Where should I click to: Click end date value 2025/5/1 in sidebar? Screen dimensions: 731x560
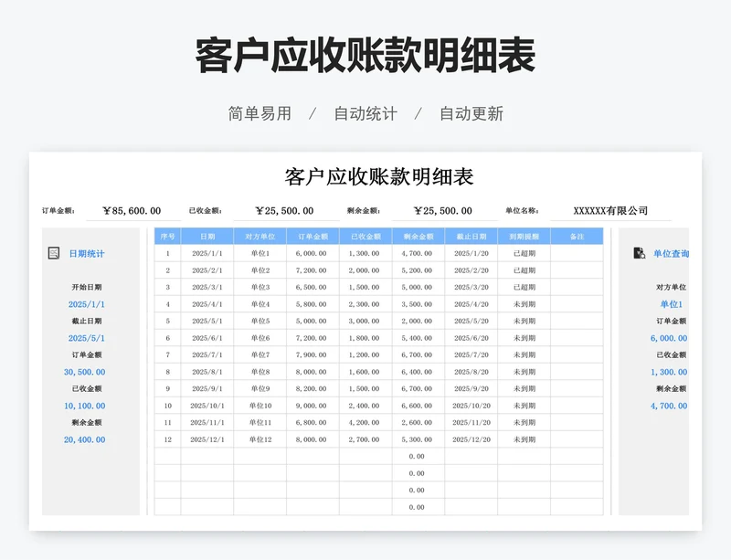coord(87,338)
